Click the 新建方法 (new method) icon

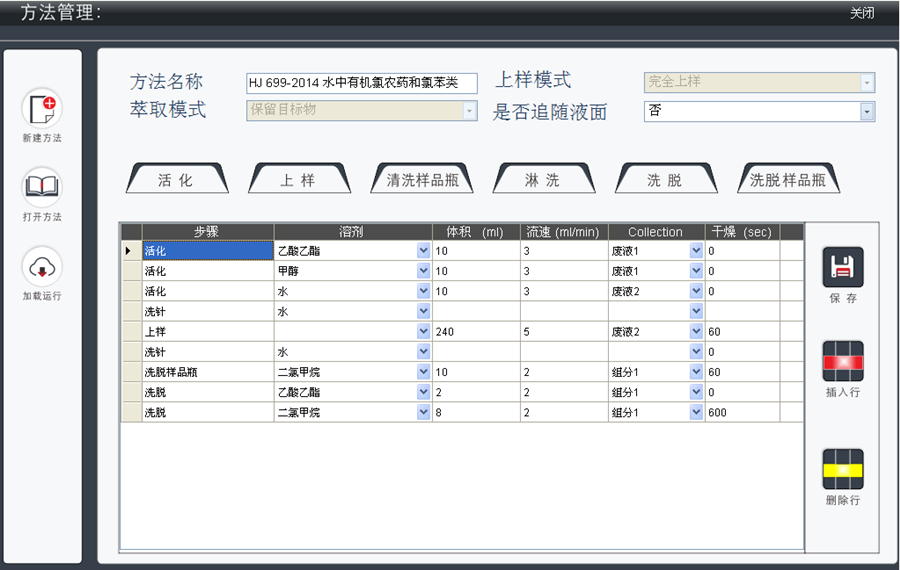42,108
